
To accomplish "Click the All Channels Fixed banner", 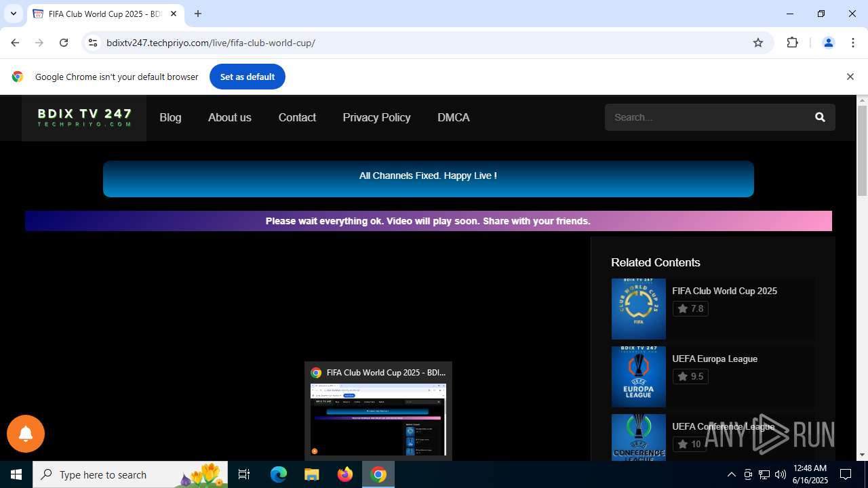I will coord(429,179).
